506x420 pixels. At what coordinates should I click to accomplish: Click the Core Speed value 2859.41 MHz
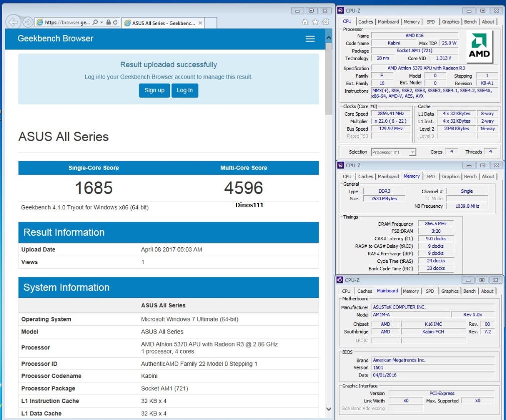(x=391, y=114)
